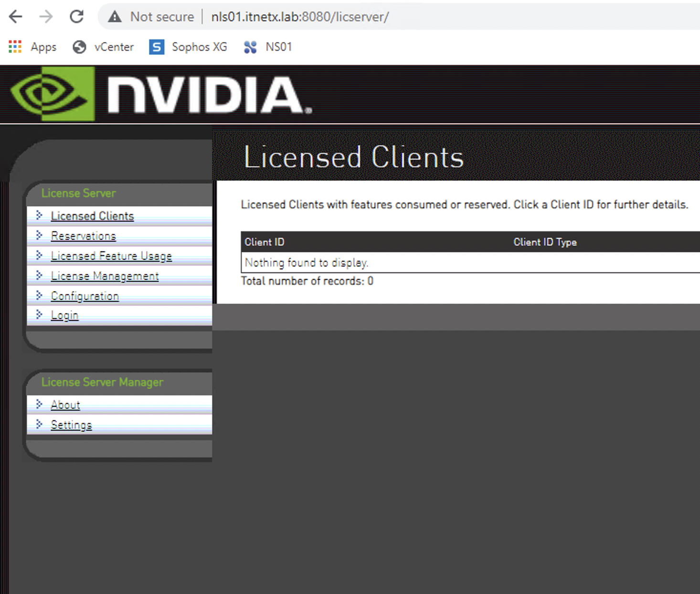Open the Configuration page
Screen dimensions: 700x594
85,296
